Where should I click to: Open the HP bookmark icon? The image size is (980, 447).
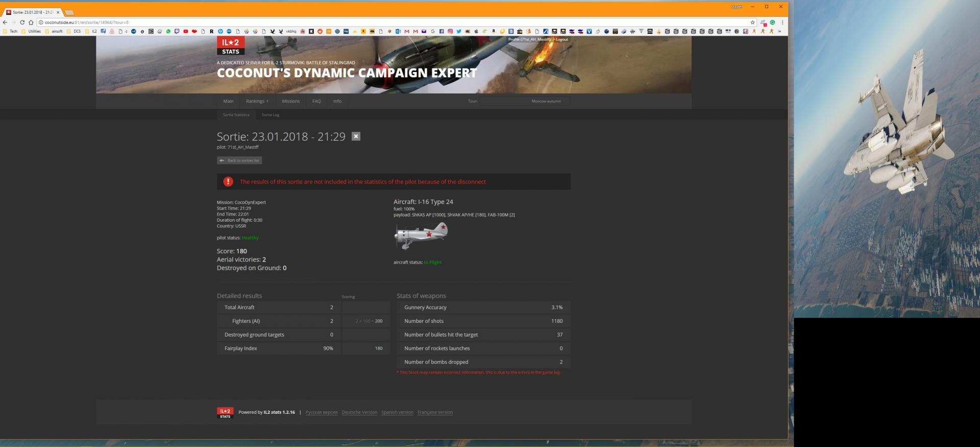click(x=220, y=31)
